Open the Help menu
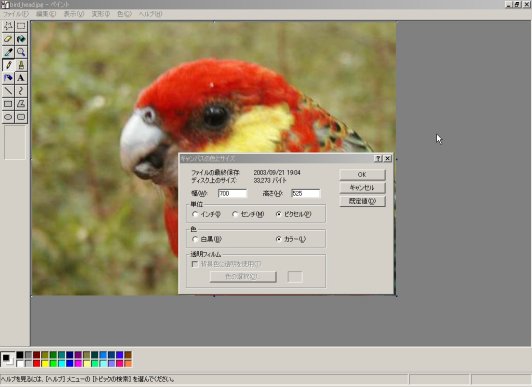The image size is (532, 387). [x=150, y=14]
